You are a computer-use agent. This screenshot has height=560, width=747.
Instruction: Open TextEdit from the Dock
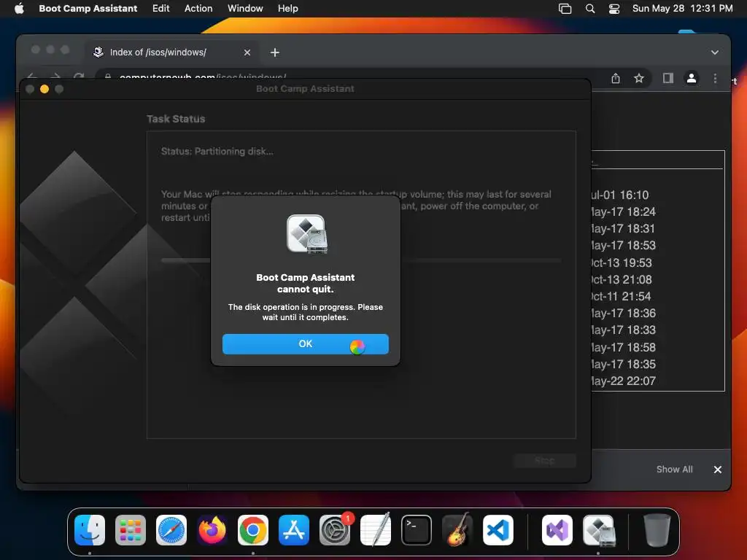click(376, 530)
